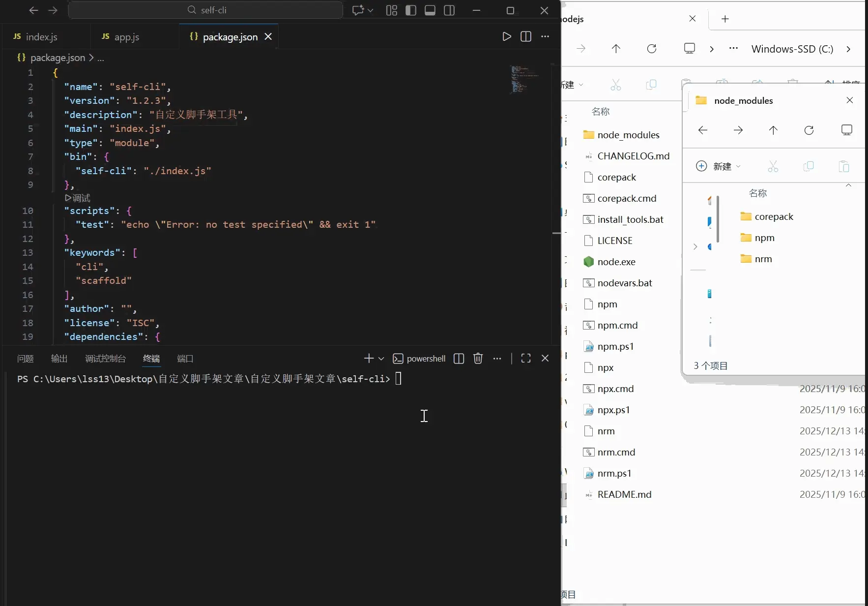This screenshot has width=868, height=606.
Task: Open the 输出 panel tab
Action: coord(59,359)
